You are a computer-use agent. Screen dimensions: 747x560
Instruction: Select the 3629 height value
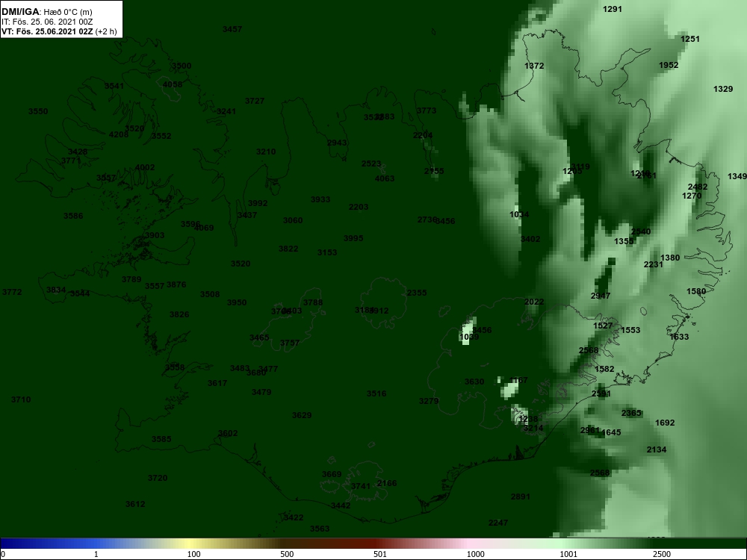pos(302,416)
